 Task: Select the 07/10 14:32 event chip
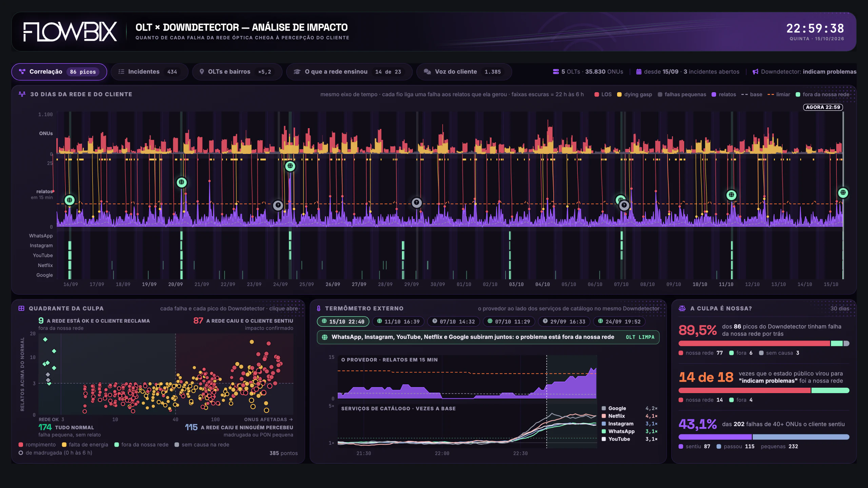click(454, 322)
